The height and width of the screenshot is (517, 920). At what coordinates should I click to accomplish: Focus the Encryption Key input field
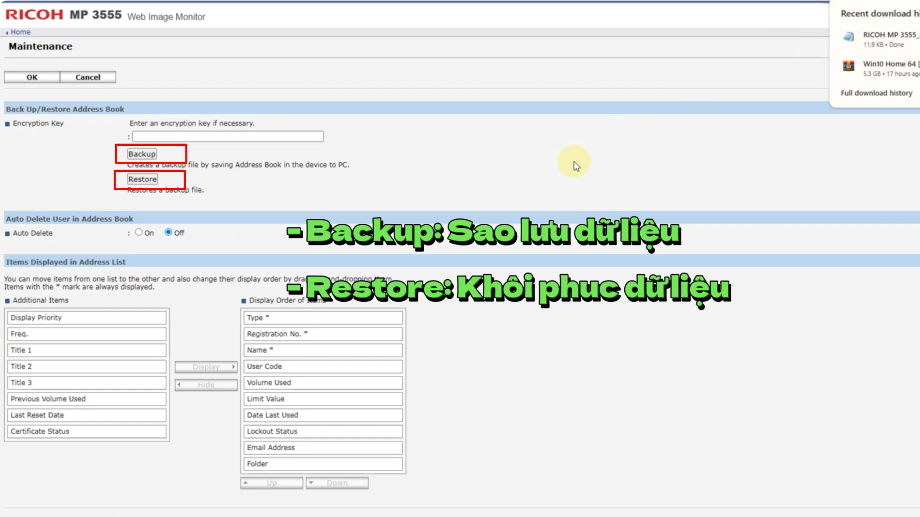click(228, 136)
